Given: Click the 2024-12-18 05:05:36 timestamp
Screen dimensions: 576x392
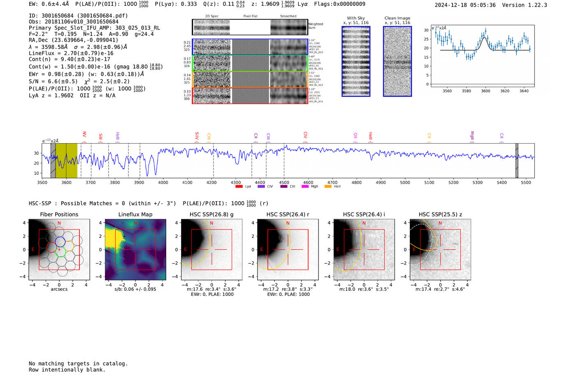Looking at the screenshot, I should point(465,5).
